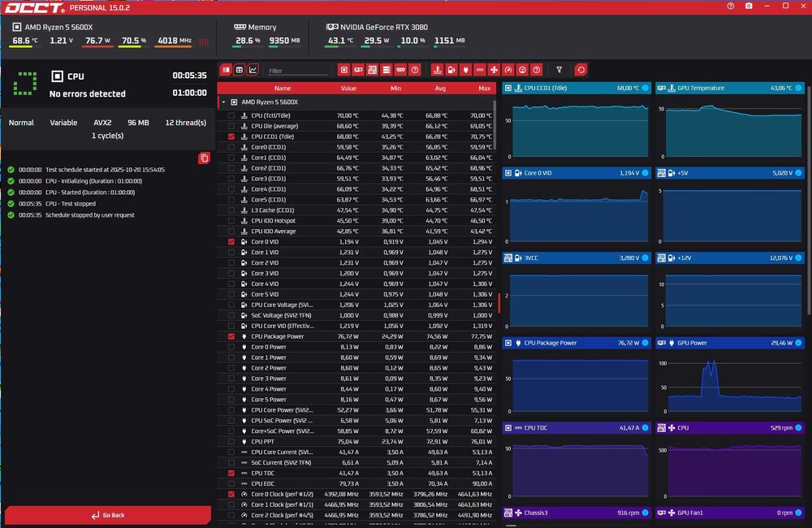Open info for the CPU TDC graph

point(646,428)
